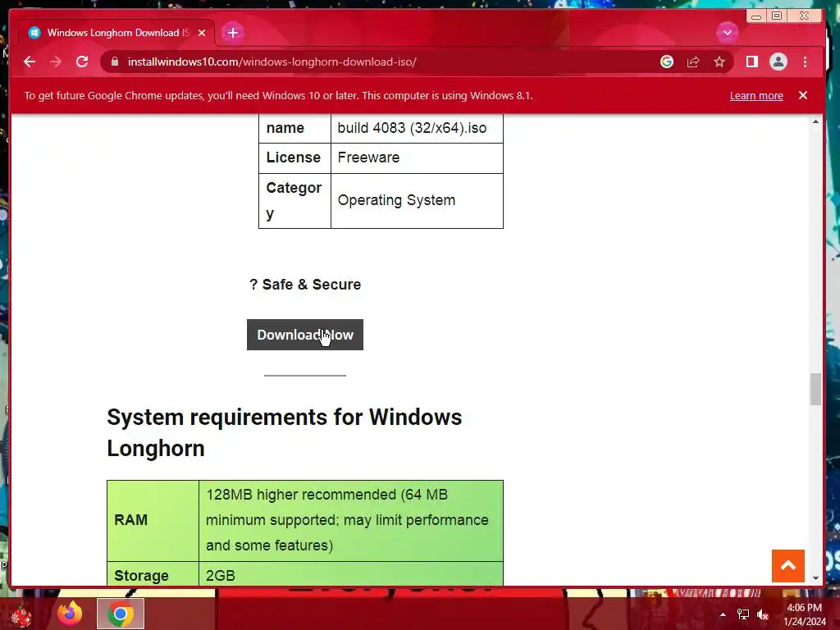The image size is (840, 630).
Task: Open the tab search dropdown
Action: click(728, 33)
